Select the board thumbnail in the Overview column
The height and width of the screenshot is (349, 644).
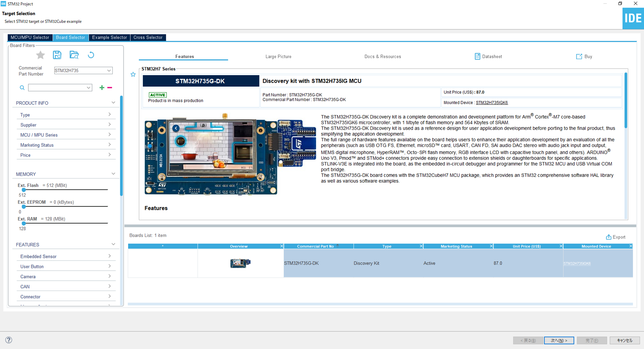point(240,263)
